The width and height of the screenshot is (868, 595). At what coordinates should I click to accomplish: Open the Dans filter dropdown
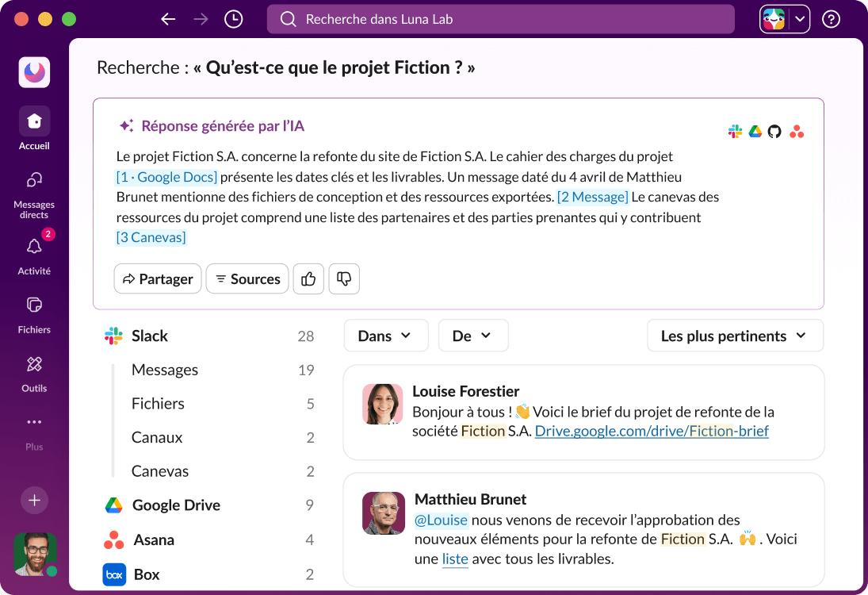point(385,336)
